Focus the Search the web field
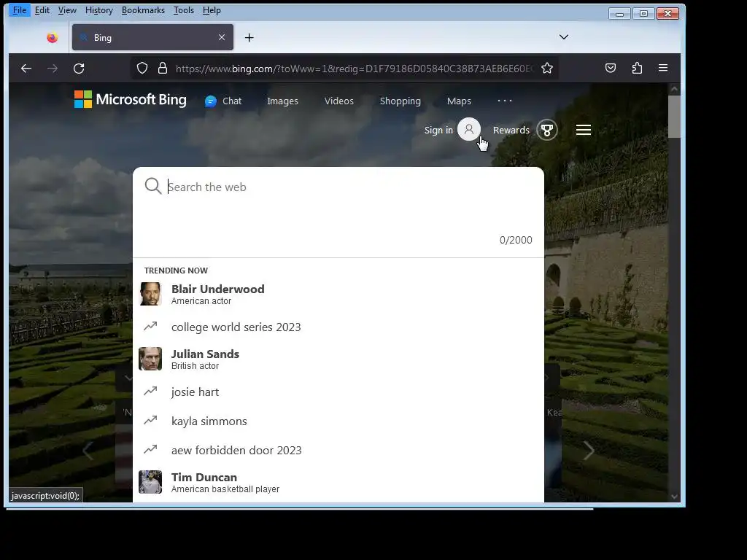This screenshot has height=560, width=747. [338, 187]
